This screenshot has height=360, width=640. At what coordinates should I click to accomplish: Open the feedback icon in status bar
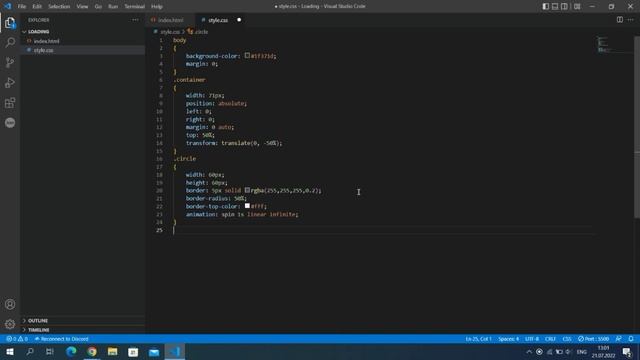coord(619,339)
